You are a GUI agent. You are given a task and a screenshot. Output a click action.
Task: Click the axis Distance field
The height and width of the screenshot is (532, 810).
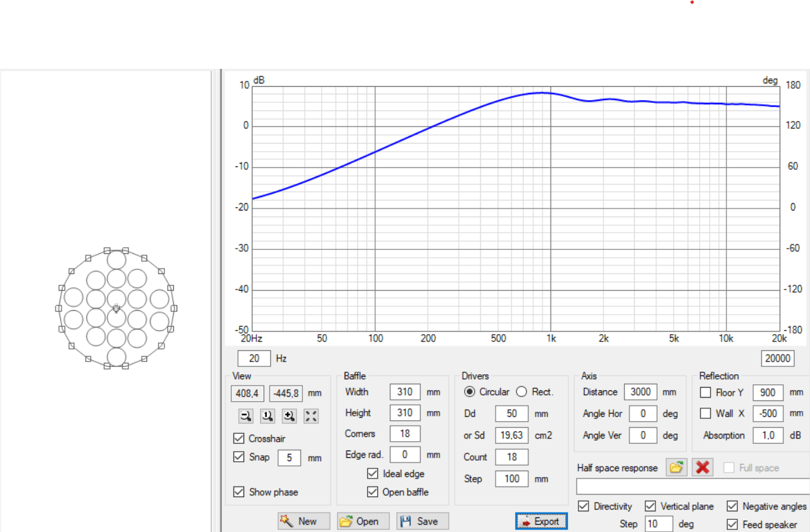[641, 392]
